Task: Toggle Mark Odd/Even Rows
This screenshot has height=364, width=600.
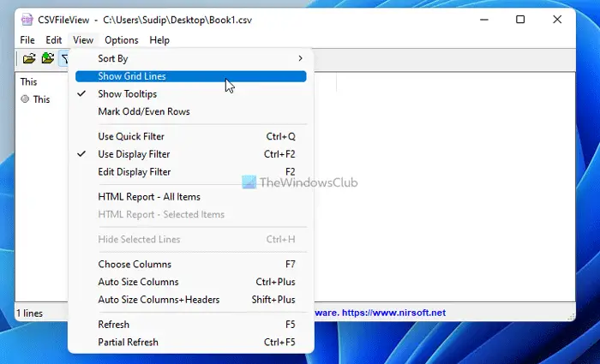Action: point(191,111)
